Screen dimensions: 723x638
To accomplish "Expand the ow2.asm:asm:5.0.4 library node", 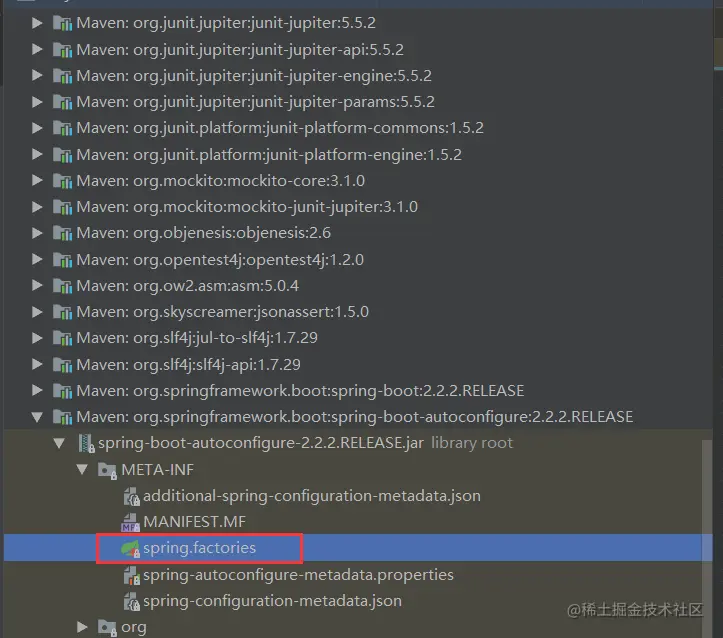I will point(37,285).
